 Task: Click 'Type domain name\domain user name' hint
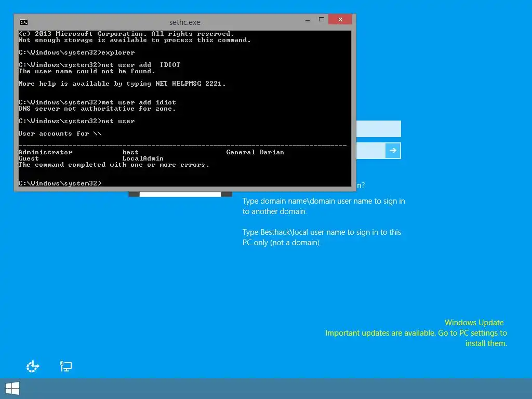[x=324, y=206]
